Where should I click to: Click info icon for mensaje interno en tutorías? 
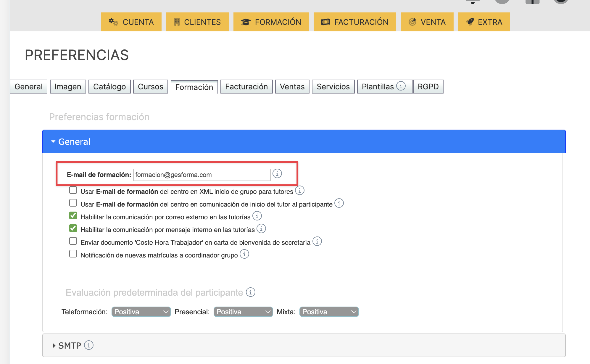pos(261,229)
